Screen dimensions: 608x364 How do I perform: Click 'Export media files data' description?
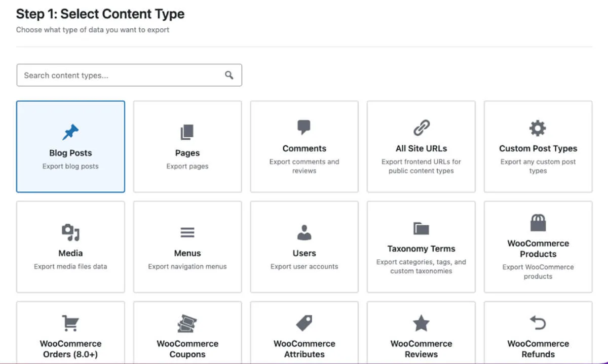coord(70,266)
